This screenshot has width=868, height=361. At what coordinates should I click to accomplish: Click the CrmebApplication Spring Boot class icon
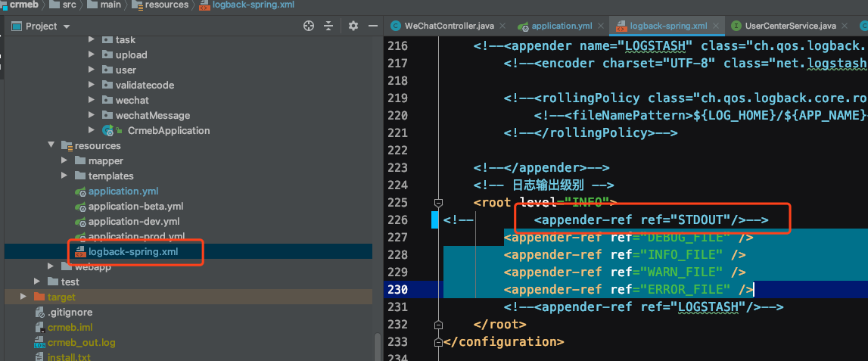pos(108,131)
